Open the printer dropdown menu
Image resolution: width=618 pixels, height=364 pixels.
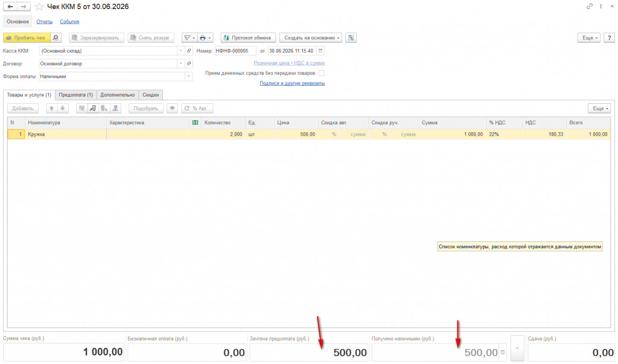[205, 38]
